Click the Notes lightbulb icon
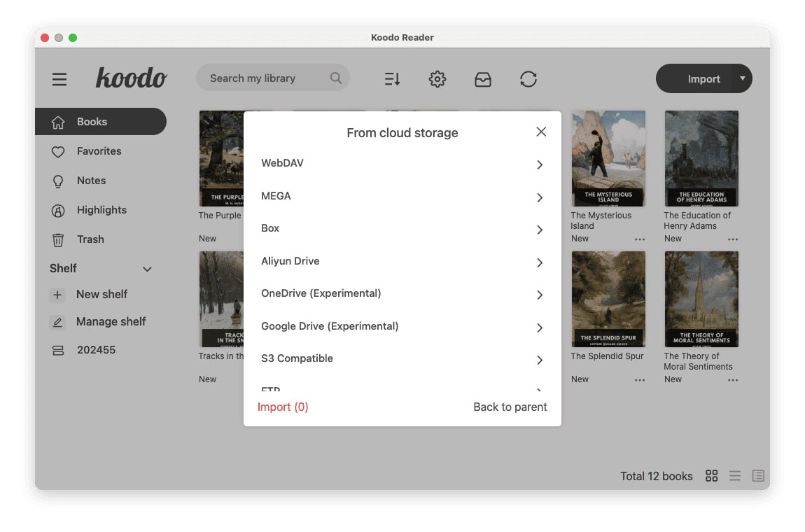Image resolution: width=805 pixels, height=532 pixels. click(x=58, y=181)
